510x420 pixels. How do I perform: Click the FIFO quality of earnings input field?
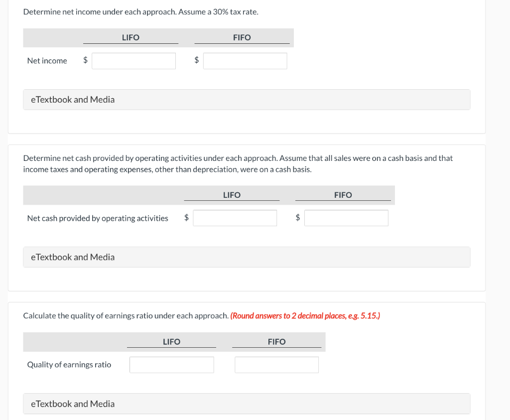[276, 364]
